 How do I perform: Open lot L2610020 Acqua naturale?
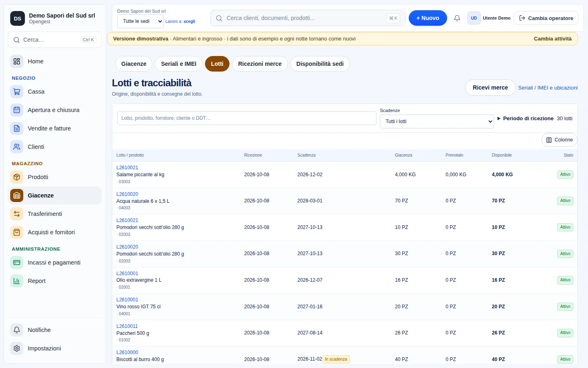127,194
